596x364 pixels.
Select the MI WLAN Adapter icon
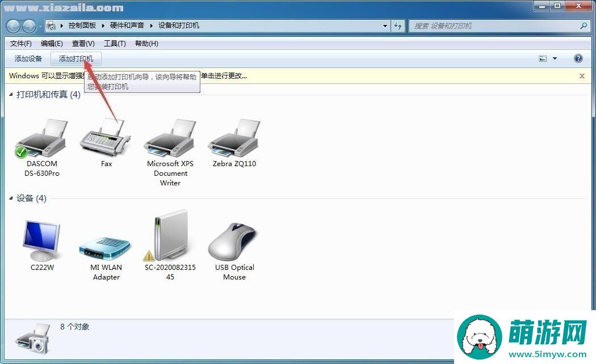(x=105, y=248)
